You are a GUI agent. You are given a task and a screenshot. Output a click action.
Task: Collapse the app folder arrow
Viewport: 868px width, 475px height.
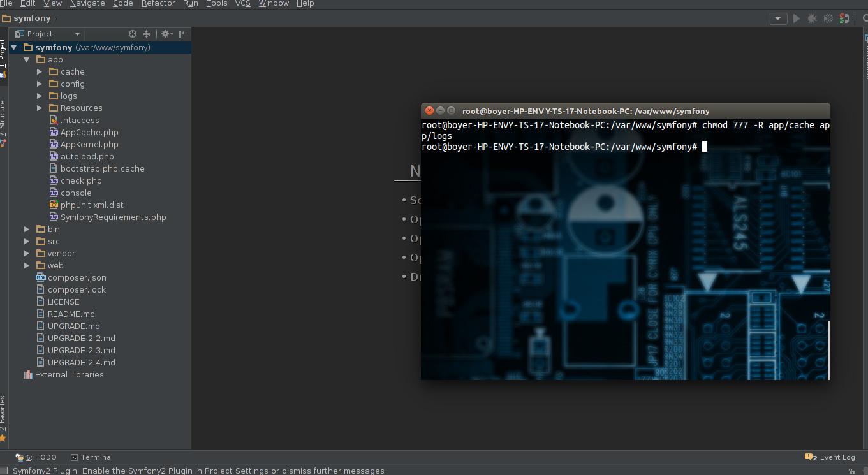(x=27, y=59)
